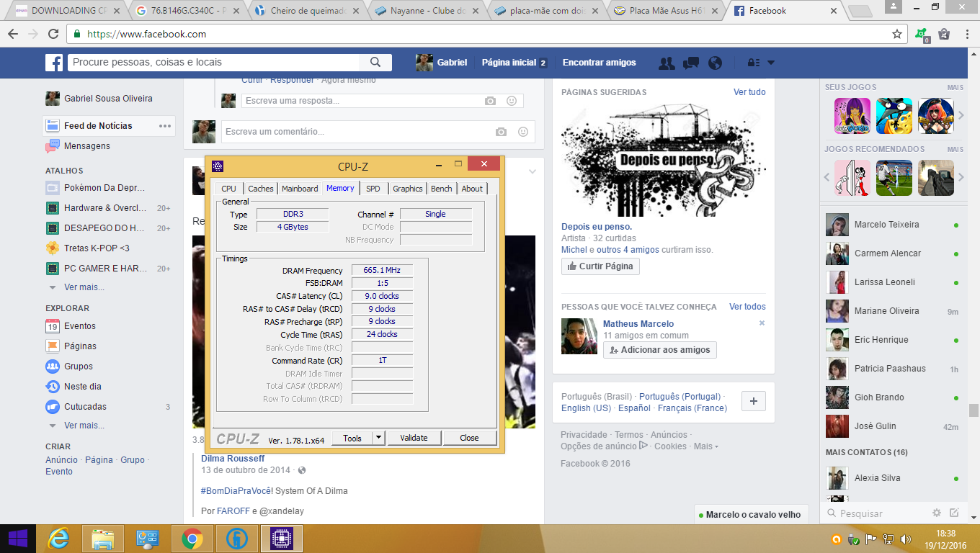Open Ver tudo in Páginas Sugeridas
980x553 pixels.
[x=749, y=92]
